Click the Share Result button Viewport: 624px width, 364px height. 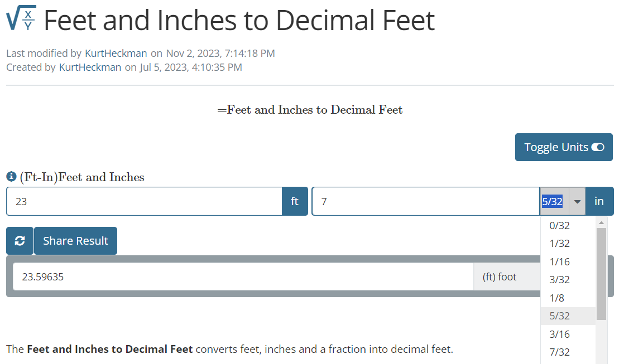click(x=75, y=241)
